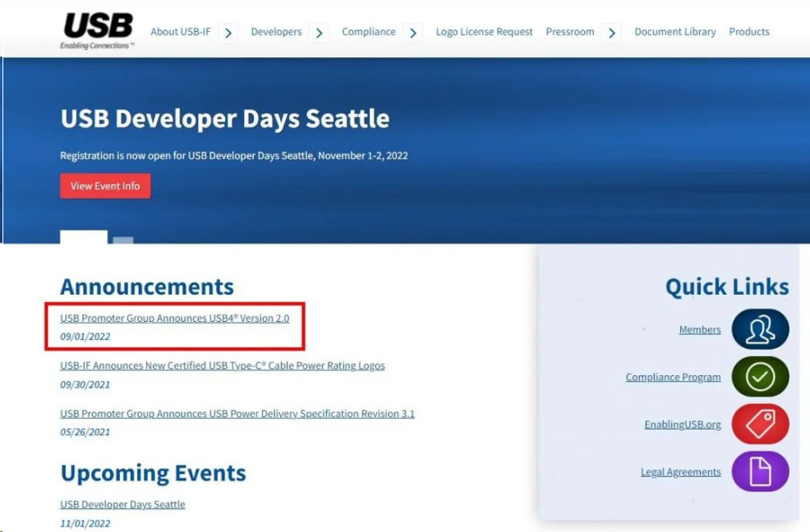810x532 pixels.
Task: Click the registration text for November 1-2, 2022
Action: click(234, 155)
